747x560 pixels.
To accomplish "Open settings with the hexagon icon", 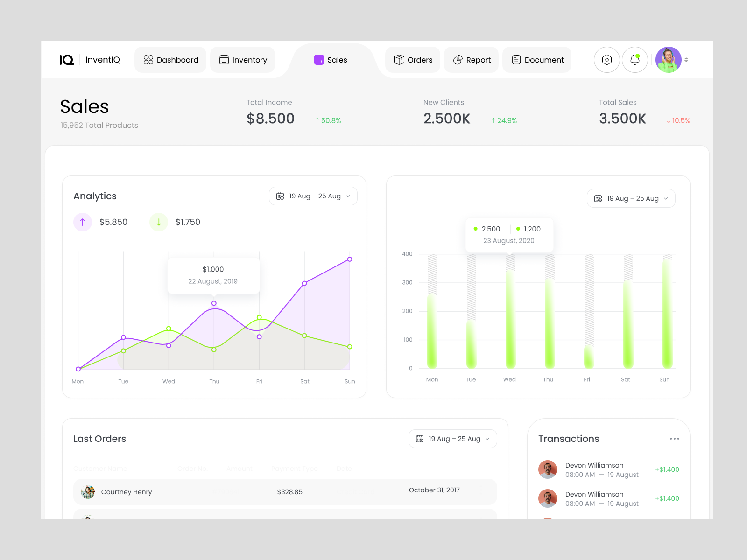I will pyautogui.click(x=607, y=60).
